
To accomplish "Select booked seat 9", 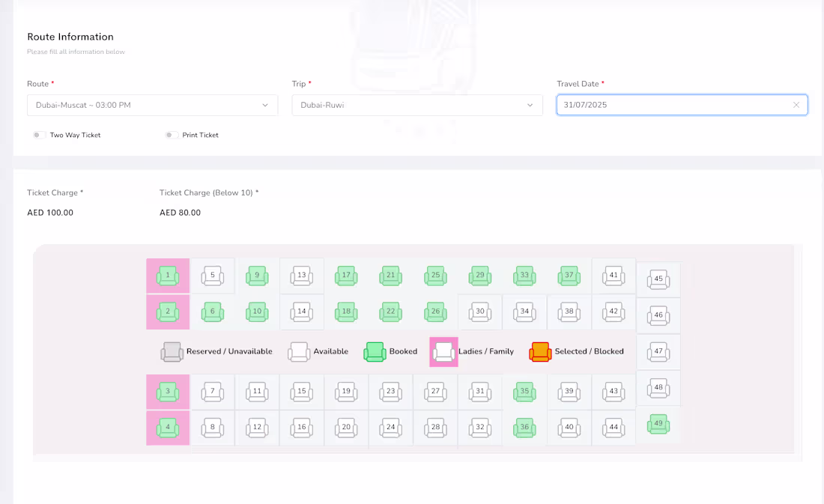I will coord(257,275).
